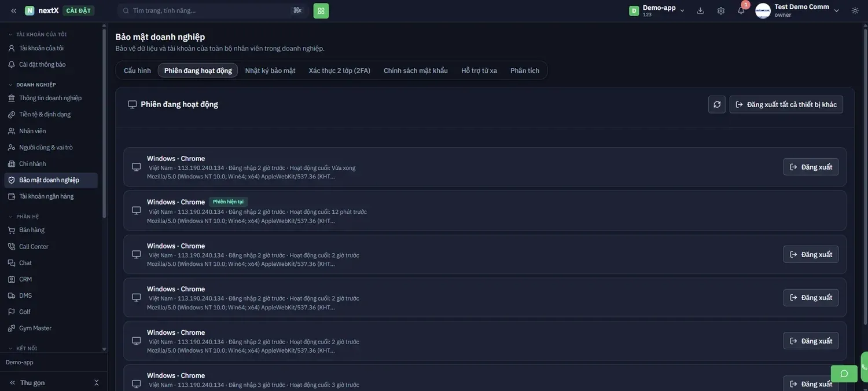Open the Call Center module
The height and width of the screenshot is (391, 868).
click(x=51, y=246)
